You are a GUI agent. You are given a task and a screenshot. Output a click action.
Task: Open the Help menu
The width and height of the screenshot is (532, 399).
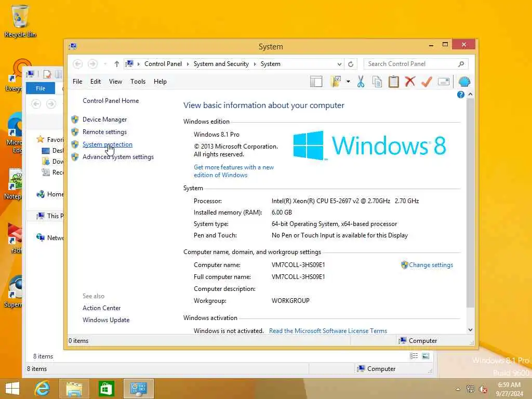click(x=160, y=82)
